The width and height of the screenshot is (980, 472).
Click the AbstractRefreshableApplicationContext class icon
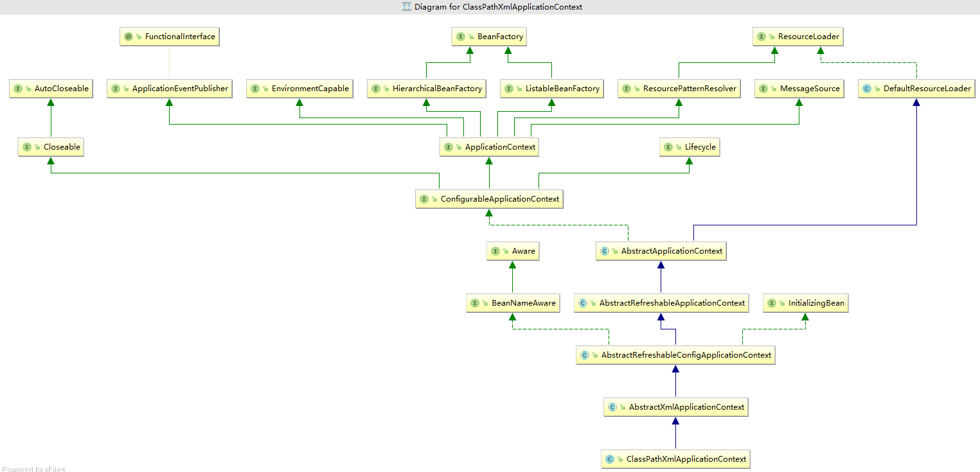point(583,303)
